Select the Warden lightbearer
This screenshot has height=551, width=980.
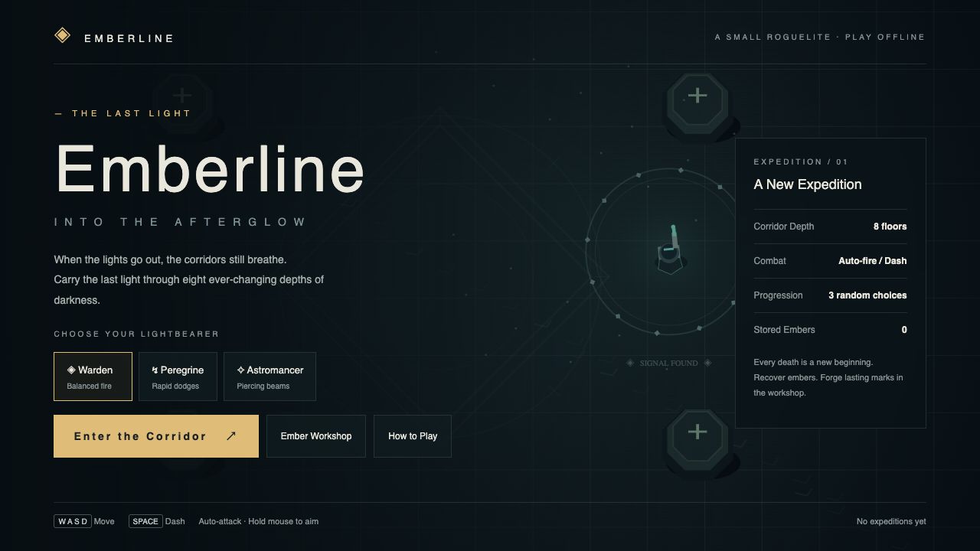[93, 377]
